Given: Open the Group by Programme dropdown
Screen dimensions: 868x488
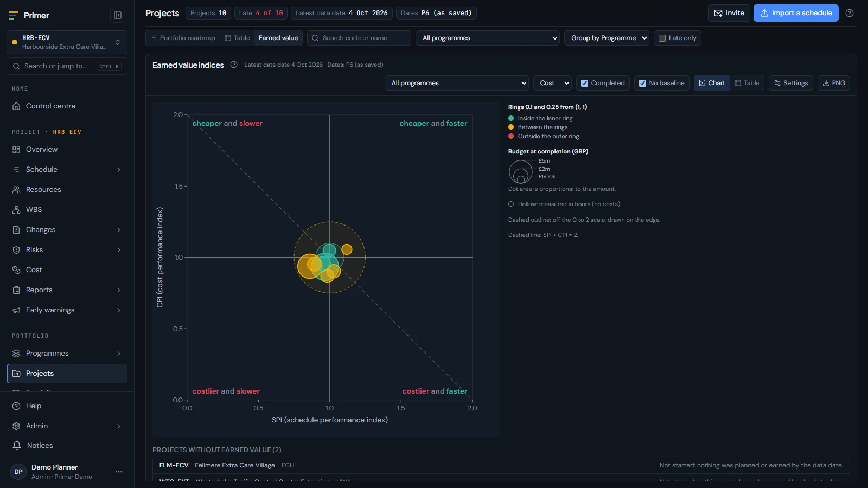Looking at the screenshot, I should 607,38.
